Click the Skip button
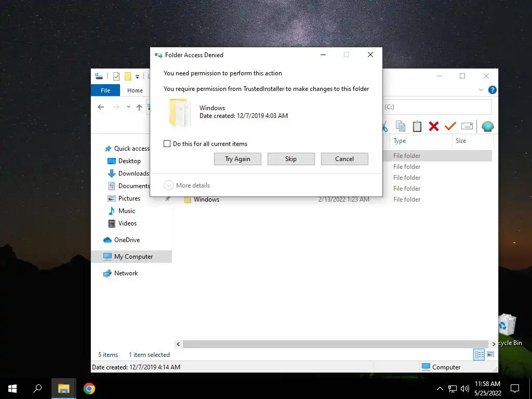The image size is (532, 399). [x=291, y=159]
